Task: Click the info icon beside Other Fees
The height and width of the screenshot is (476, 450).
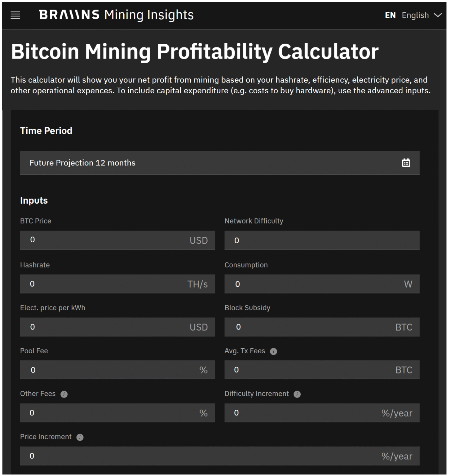Action: 64,394
